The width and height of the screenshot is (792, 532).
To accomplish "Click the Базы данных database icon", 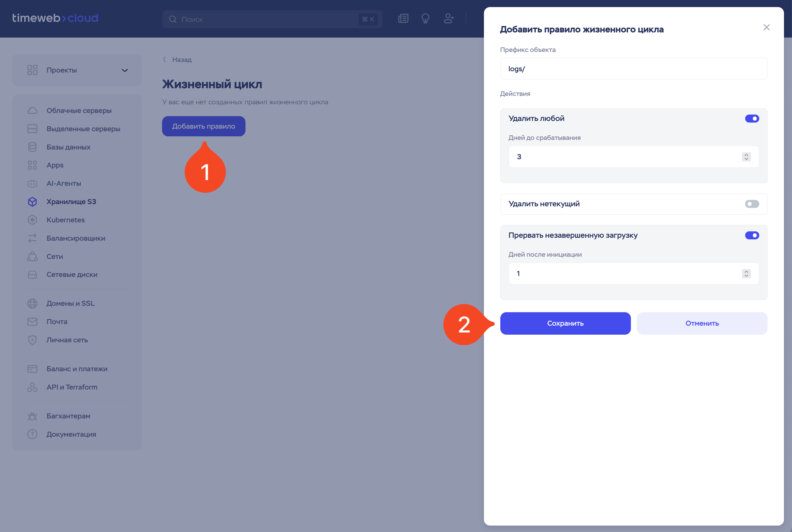I will (x=32, y=147).
